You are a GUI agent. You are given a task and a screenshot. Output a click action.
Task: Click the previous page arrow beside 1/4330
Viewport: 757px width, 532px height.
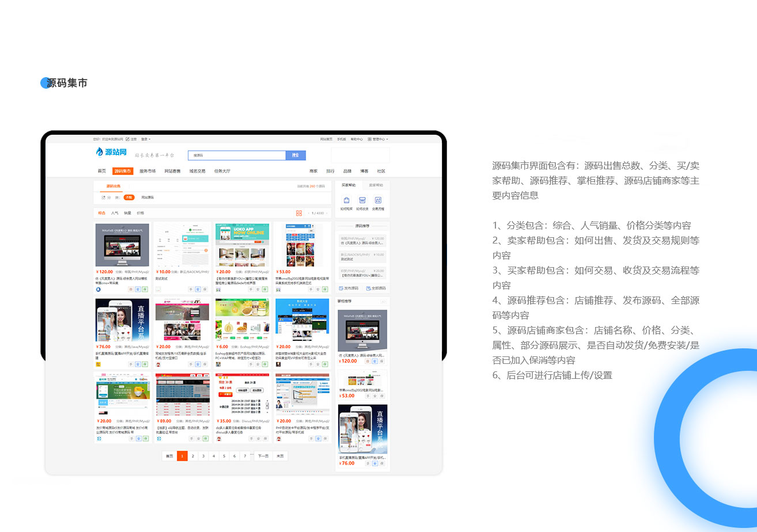pyautogui.click(x=308, y=213)
